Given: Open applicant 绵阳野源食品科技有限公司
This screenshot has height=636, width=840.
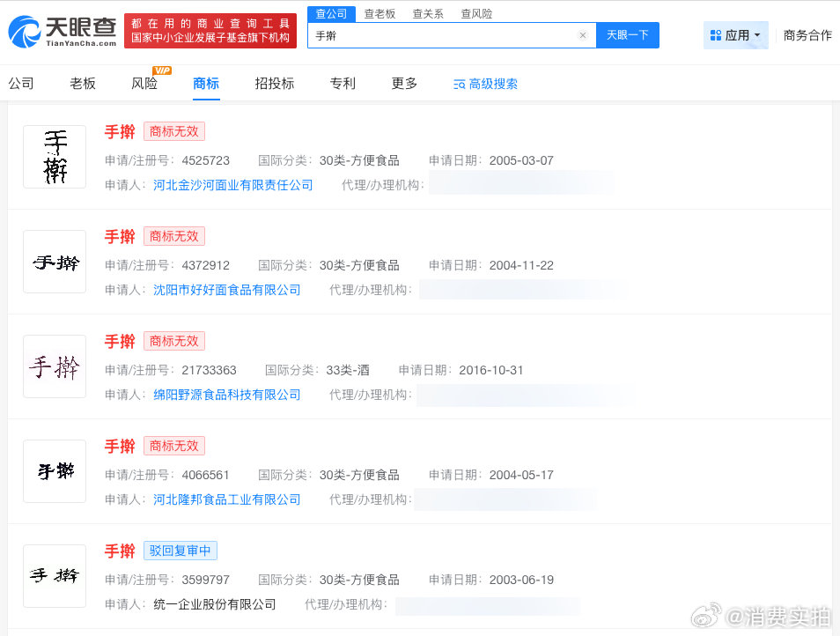Looking at the screenshot, I should point(226,395).
